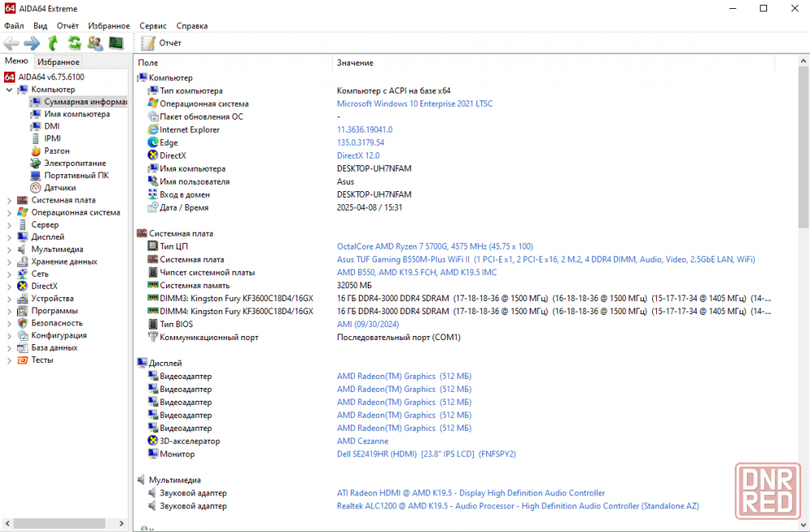Open the Dell SE2419HR monitor link

pos(426,454)
